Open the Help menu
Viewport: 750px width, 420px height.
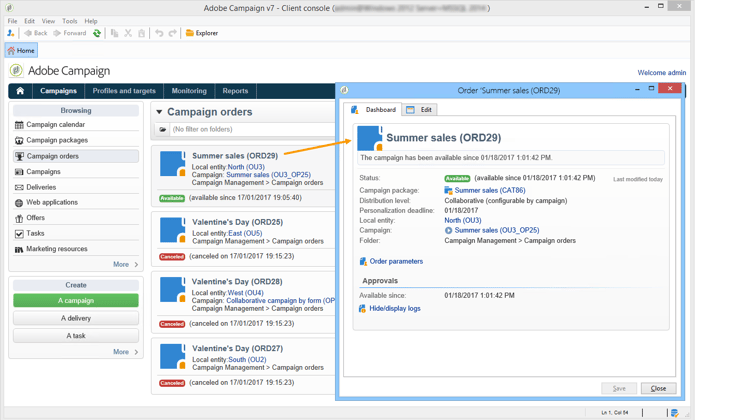pyautogui.click(x=91, y=21)
